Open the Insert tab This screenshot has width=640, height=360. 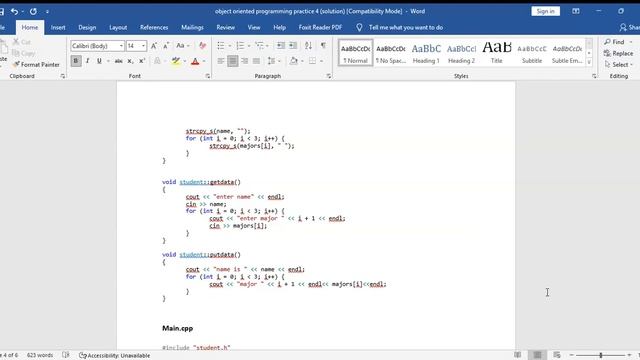point(58,27)
